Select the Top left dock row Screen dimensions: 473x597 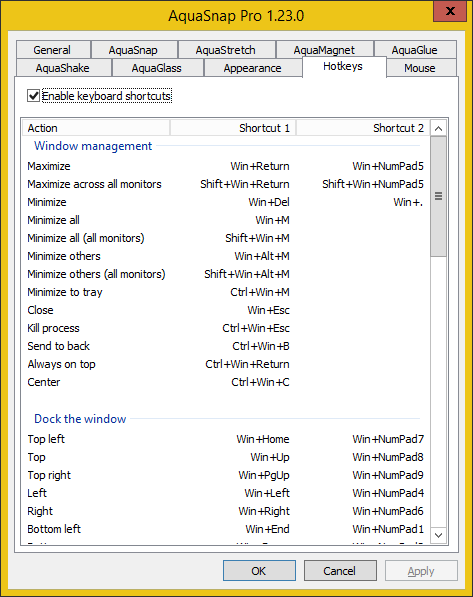coord(226,439)
